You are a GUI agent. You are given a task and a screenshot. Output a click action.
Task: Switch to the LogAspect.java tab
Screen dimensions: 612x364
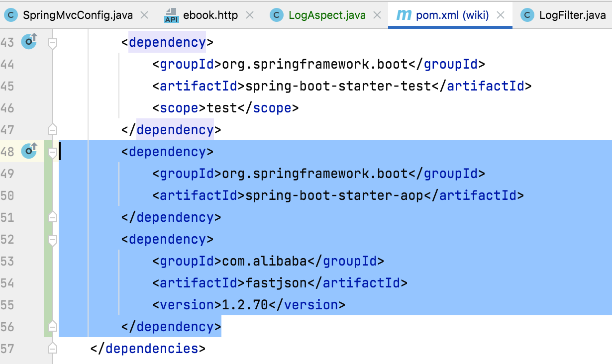327,15
